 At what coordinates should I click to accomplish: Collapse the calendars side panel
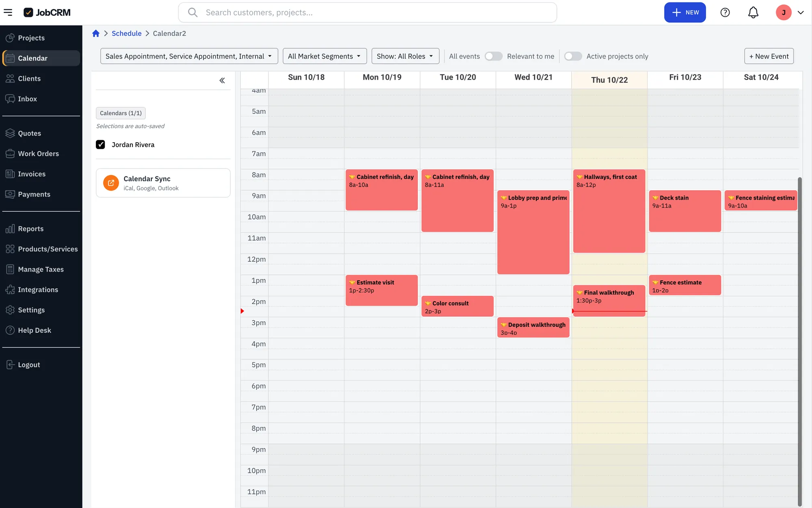pyautogui.click(x=222, y=80)
